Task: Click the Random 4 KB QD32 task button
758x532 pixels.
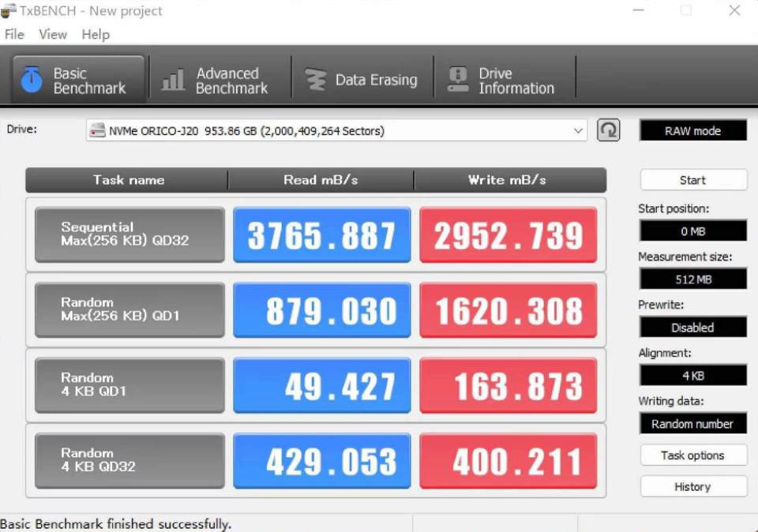Action: (129, 460)
